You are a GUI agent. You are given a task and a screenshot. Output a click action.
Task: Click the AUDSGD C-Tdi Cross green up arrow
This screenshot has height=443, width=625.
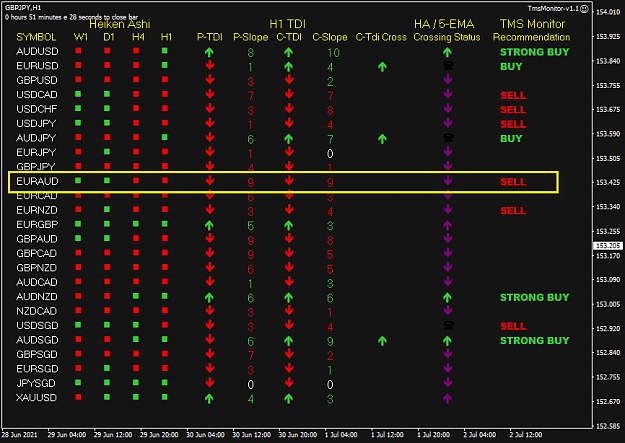coord(382,341)
